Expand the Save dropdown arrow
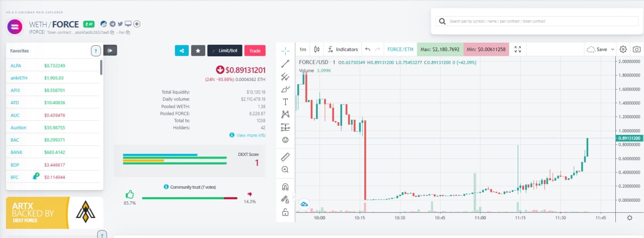Screen dimensions: 644x238 [613, 49]
